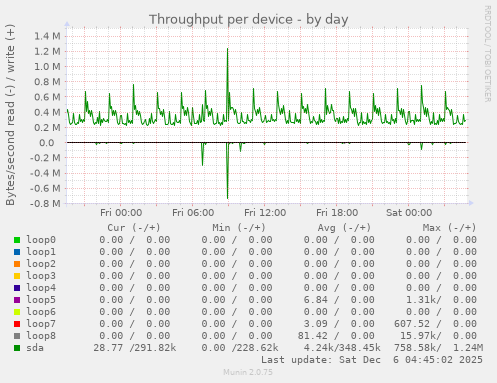Click the 'loop3' legend label
The image size is (497, 383).
(x=41, y=276)
